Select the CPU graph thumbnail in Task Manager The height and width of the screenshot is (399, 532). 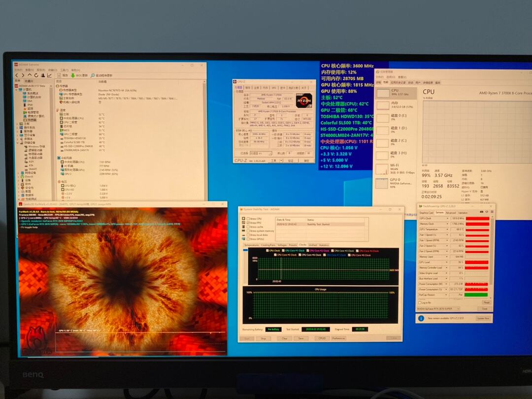[383, 93]
